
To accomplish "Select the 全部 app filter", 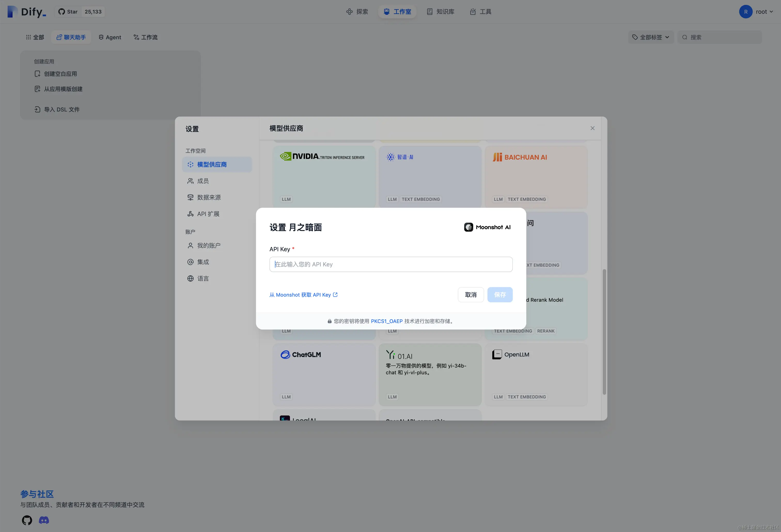I will (x=35, y=37).
